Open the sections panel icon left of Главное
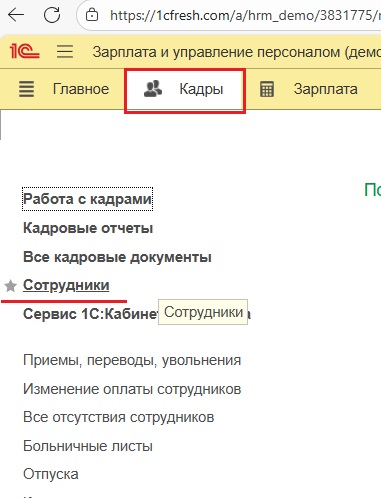 (26, 89)
